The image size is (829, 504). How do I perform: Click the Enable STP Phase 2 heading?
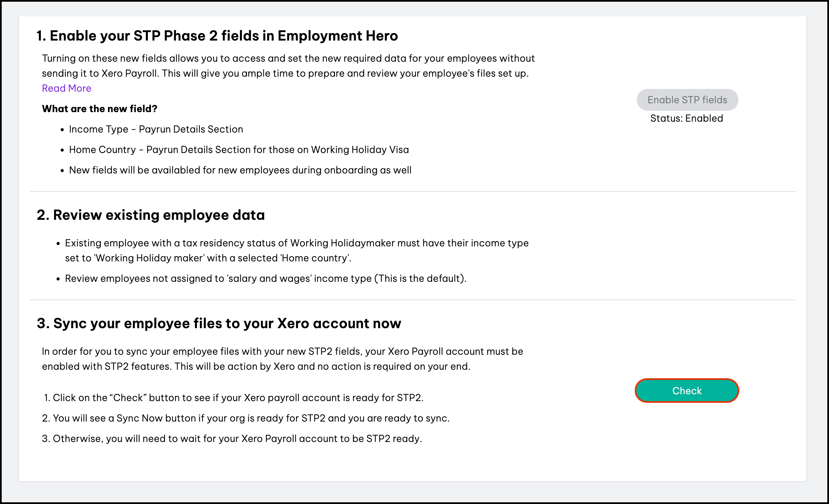[217, 36]
